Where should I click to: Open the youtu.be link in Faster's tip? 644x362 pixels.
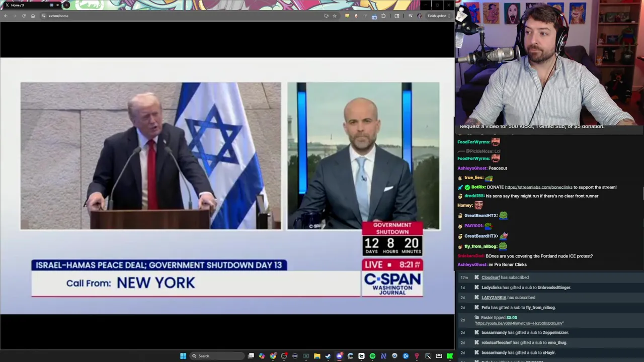click(519, 323)
